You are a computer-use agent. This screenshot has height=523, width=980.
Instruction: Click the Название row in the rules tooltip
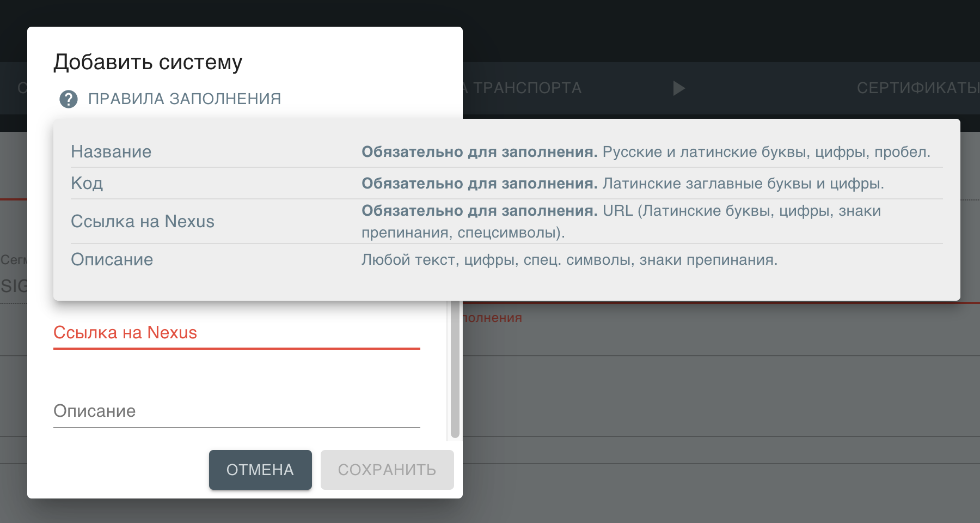click(x=111, y=152)
